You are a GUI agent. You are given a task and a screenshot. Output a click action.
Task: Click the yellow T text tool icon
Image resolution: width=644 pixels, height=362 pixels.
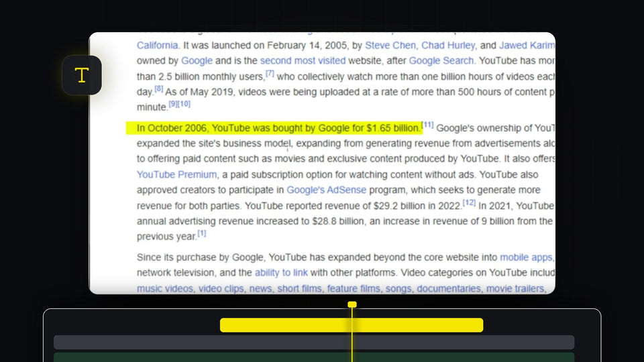82,75
